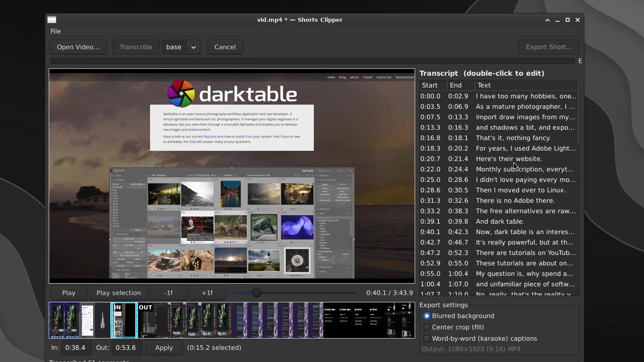
Task: Step back one frame with -1f
Action: coord(168,293)
